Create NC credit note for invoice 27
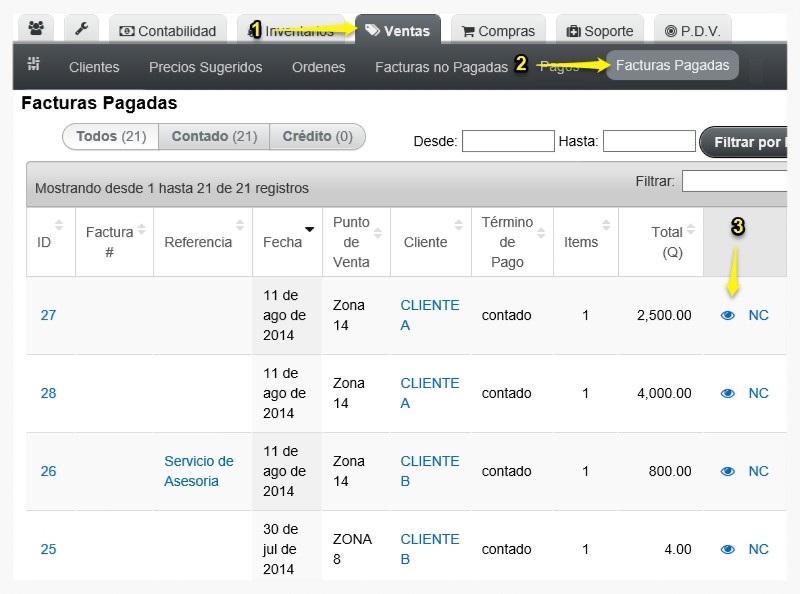This screenshot has width=800, height=594. click(x=758, y=315)
